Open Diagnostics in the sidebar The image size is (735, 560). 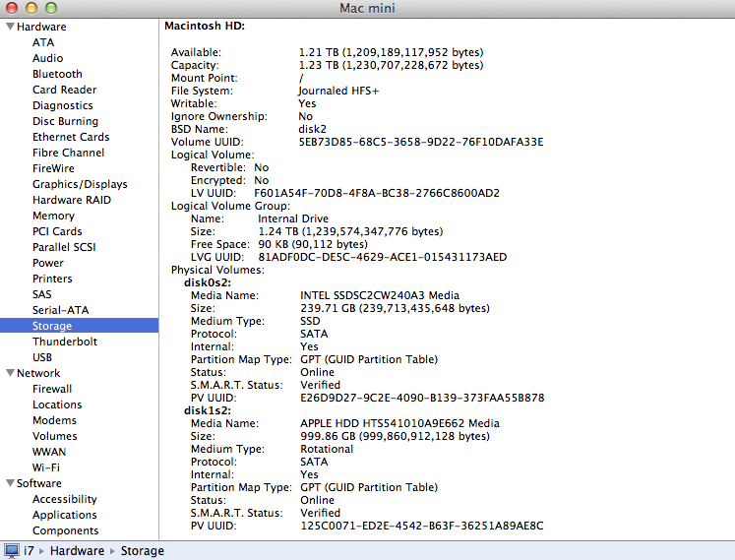point(62,105)
